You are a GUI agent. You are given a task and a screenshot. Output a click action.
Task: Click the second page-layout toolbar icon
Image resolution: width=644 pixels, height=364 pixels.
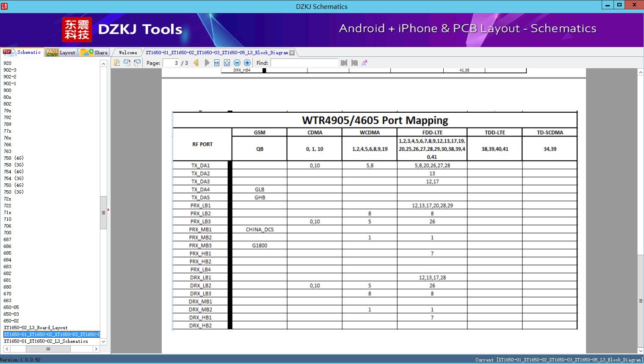127,63
